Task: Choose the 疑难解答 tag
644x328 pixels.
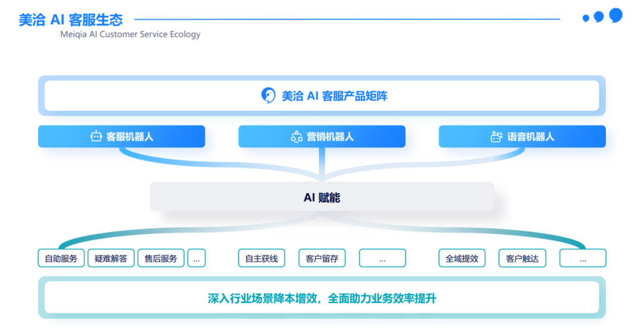Action: (111, 258)
